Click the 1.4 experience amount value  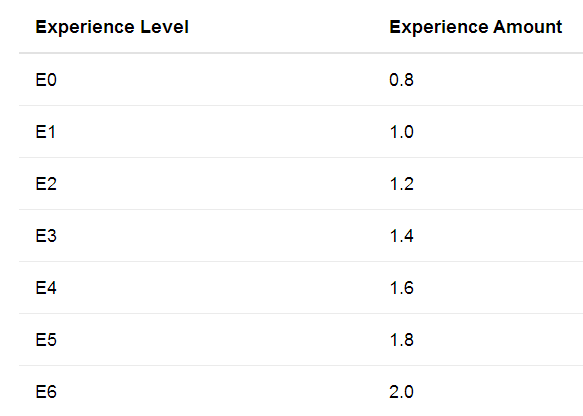pyautogui.click(x=401, y=236)
